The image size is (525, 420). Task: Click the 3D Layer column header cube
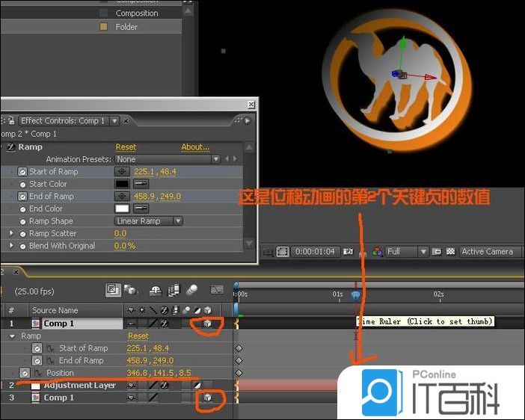[x=208, y=310]
